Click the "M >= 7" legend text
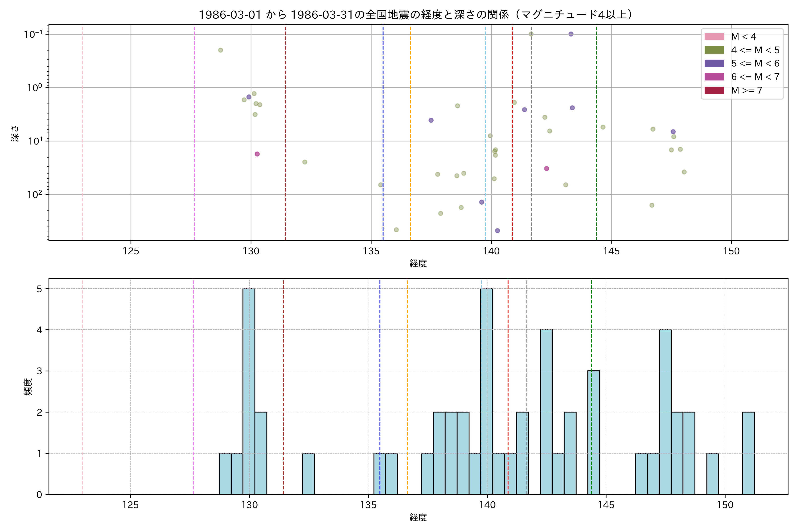Image resolution: width=798 pixels, height=532 pixels. pyautogui.click(x=747, y=90)
